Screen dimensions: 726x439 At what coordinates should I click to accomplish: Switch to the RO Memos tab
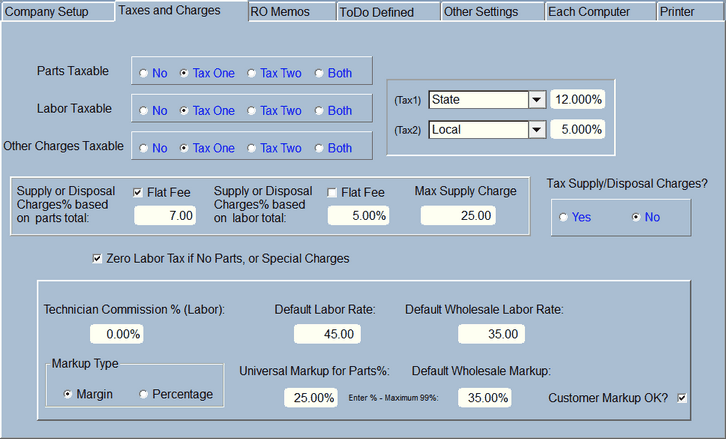(x=292, y=12)
